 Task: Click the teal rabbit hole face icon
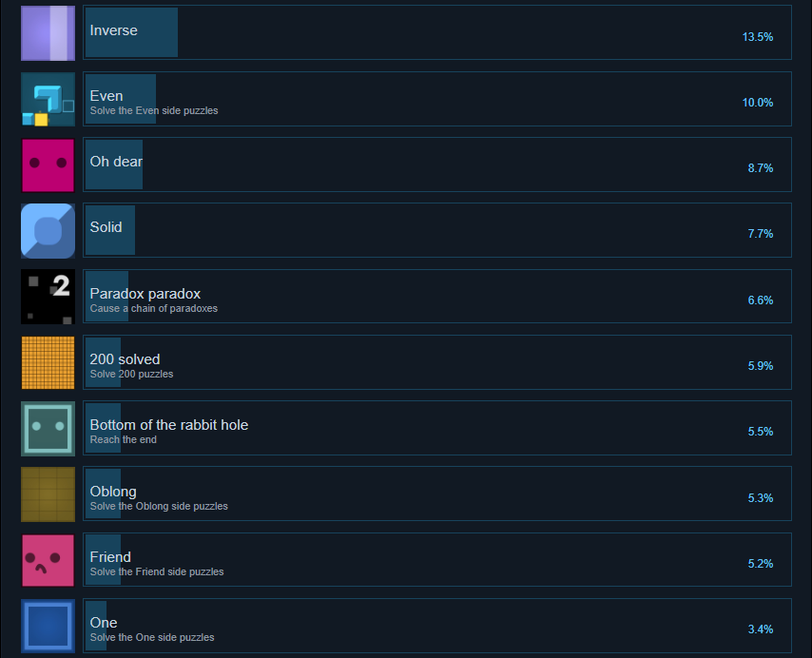pos(48,429)
